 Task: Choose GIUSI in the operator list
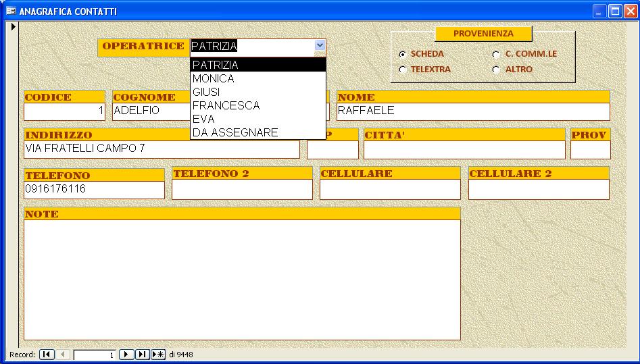coord(258,92)
